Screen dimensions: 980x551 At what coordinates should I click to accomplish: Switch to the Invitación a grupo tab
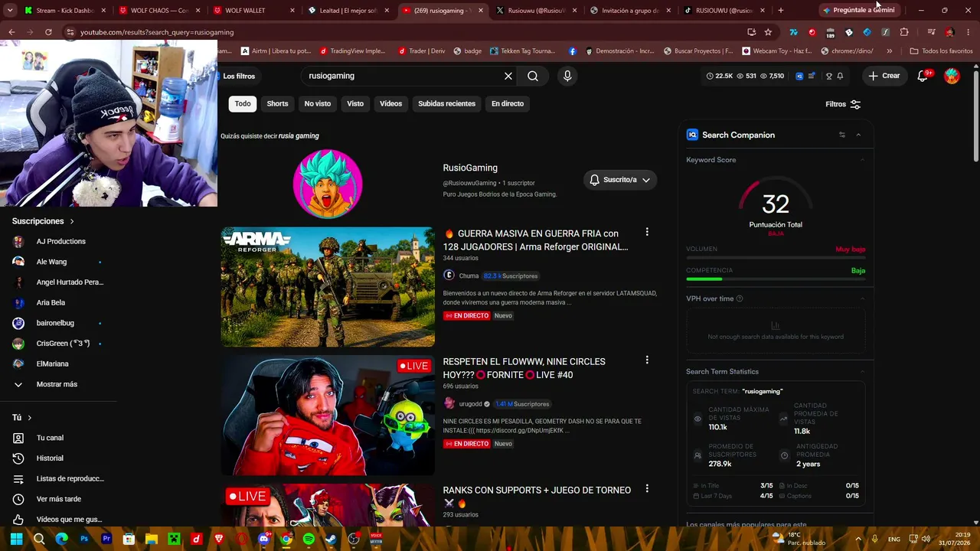(629, 11)
